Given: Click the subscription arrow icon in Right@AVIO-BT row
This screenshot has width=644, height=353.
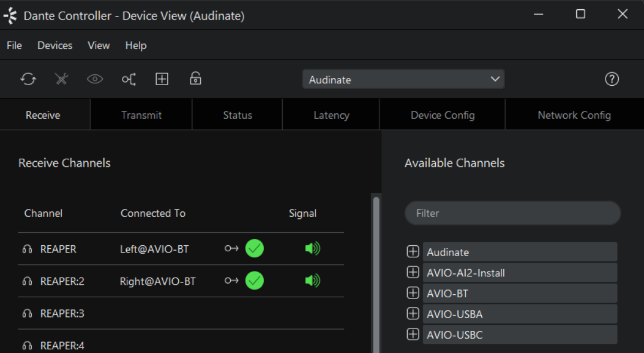Looking at the screenshot, I should [x=231, y=281].
